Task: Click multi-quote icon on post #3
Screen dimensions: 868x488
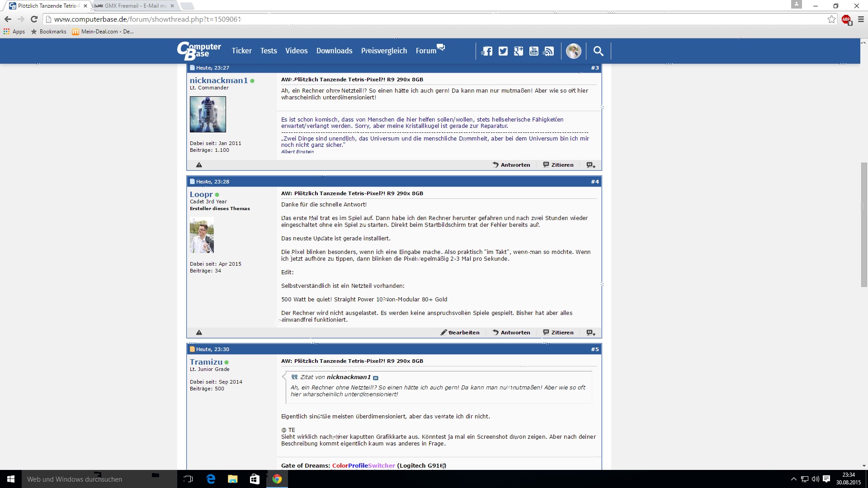Action: [x=591, y=165]
